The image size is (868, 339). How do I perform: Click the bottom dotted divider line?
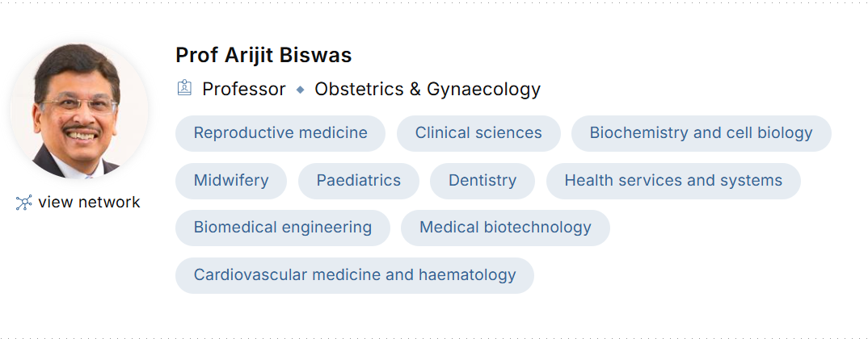pyautogui.click(x=434, y=337)
